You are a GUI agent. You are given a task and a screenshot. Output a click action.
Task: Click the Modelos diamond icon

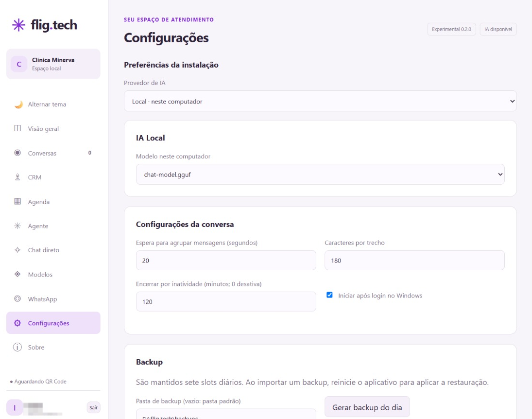coord(17,274)
